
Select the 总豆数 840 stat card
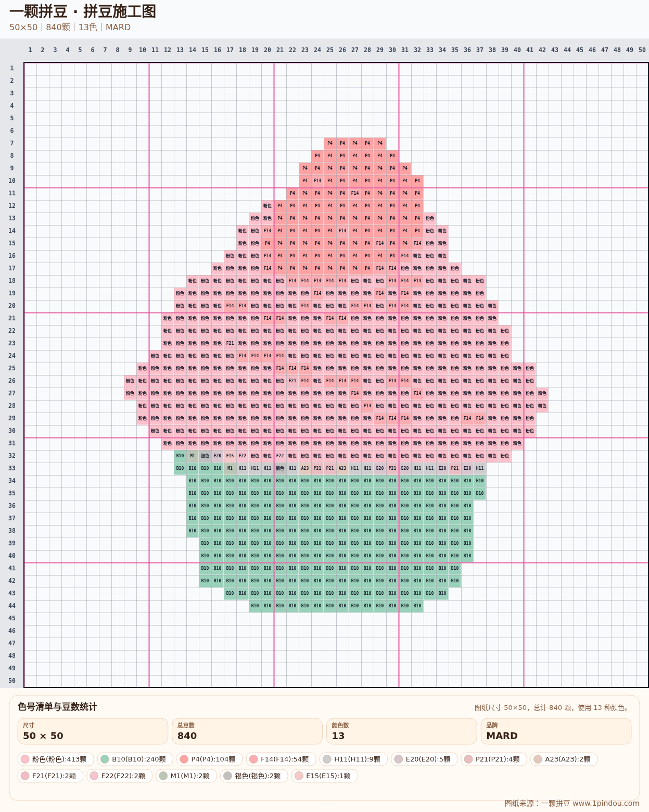pyautogui.click(x=247, y=731)
